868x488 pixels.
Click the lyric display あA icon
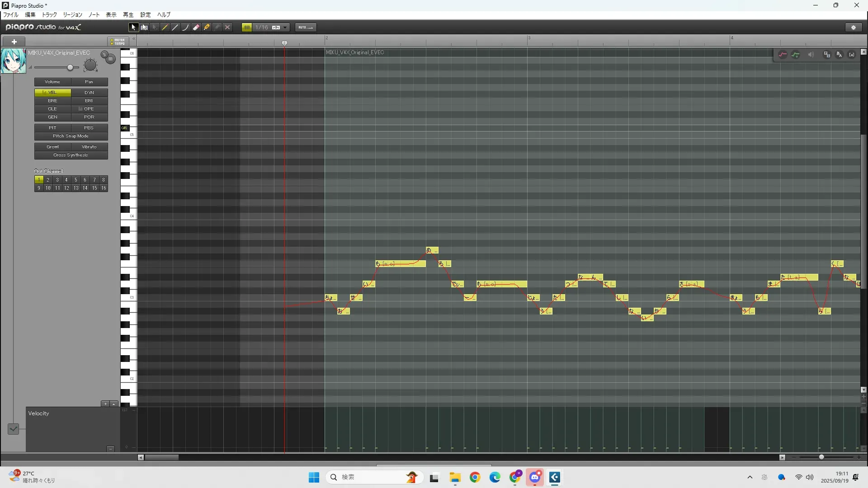[x=839, y=55]
